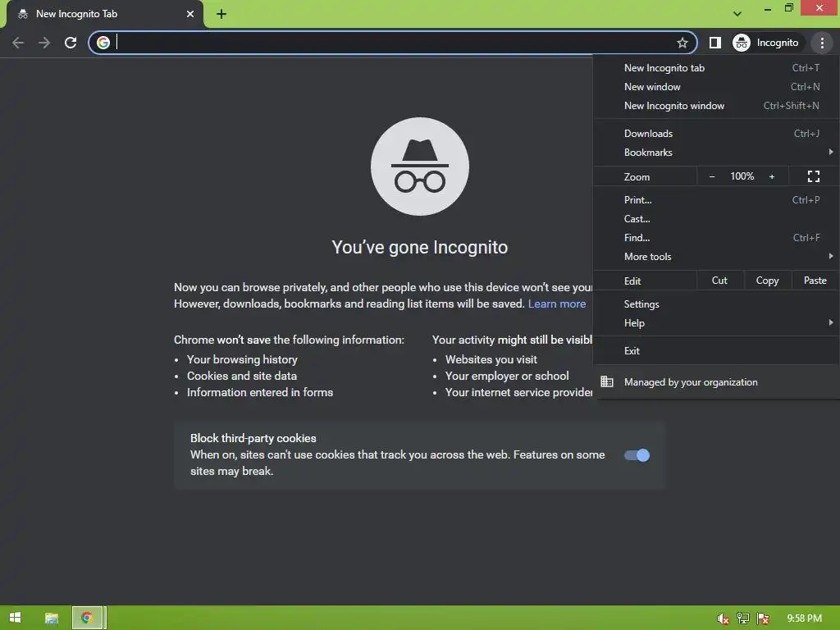Click the Incognito profile button
Image resolution: width=840 pixels, height=630 pixels.
click(x=766, y=43)
